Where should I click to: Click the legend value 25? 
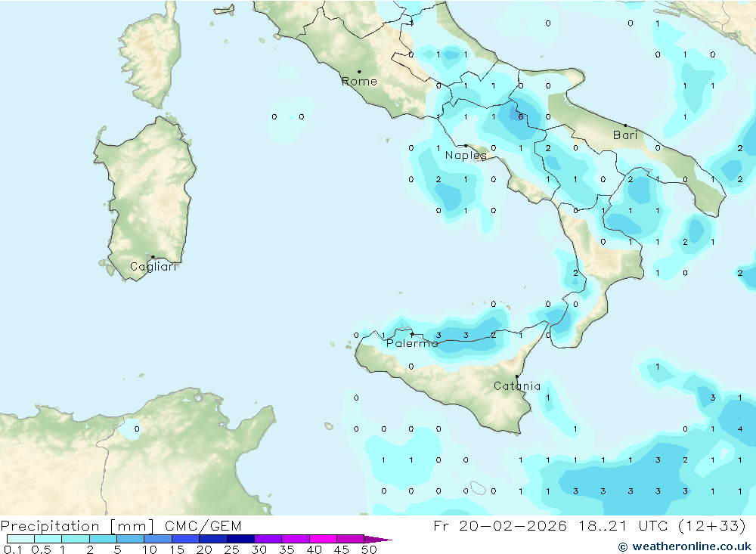pyautogui.click(x=232, y=549)
